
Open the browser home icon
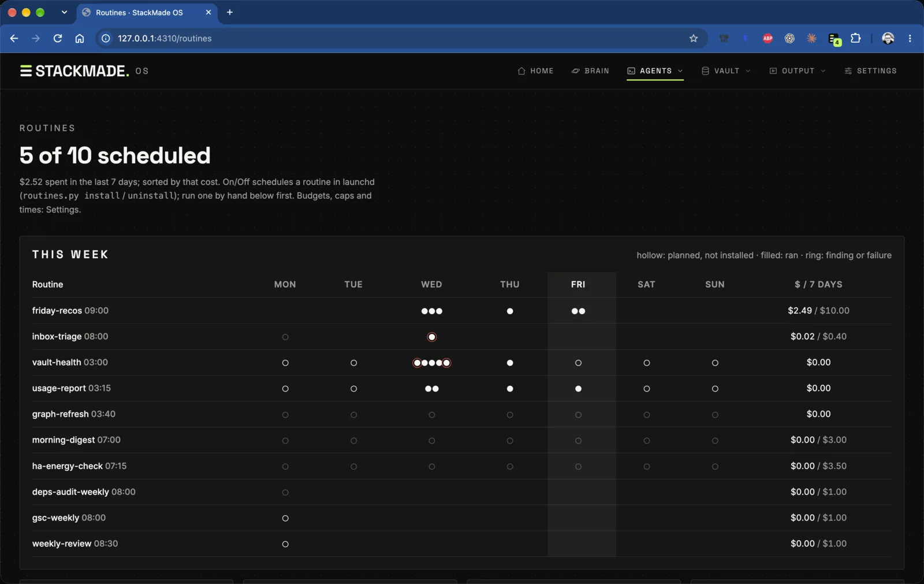(80, 38)
